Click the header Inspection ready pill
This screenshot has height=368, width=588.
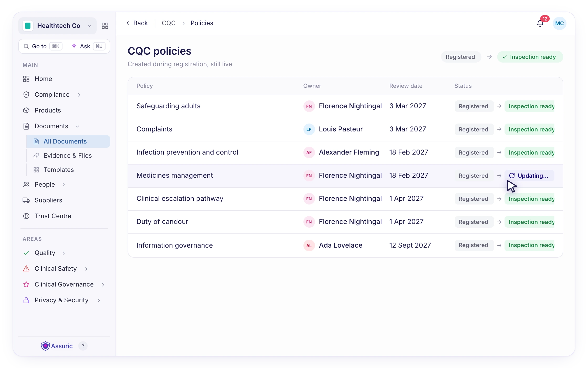coord(530,57)
